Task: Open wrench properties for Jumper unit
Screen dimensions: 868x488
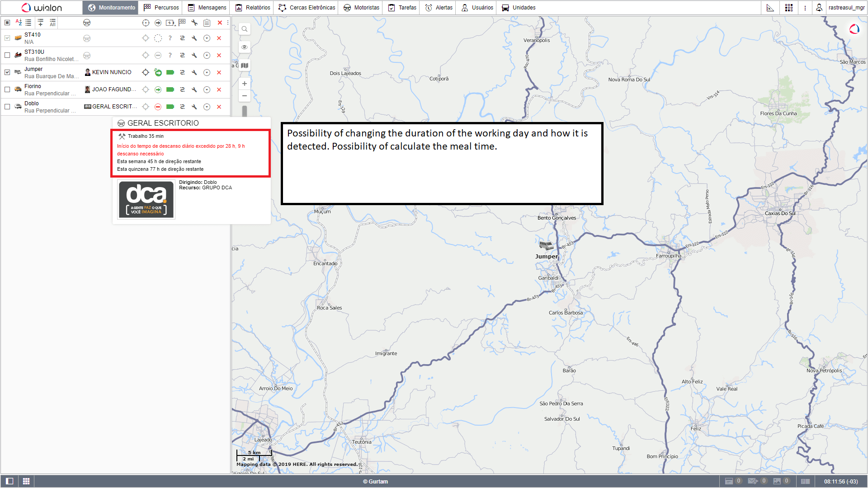Action: 194,72
